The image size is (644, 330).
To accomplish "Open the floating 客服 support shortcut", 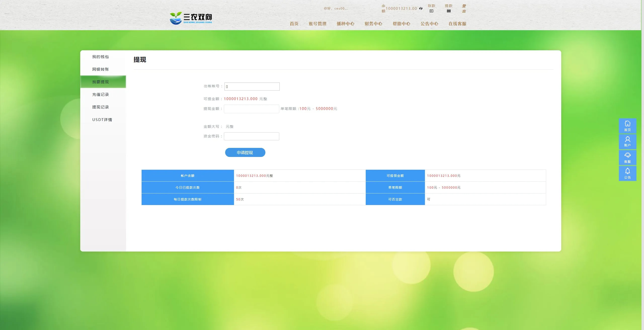I will point(627,157).
